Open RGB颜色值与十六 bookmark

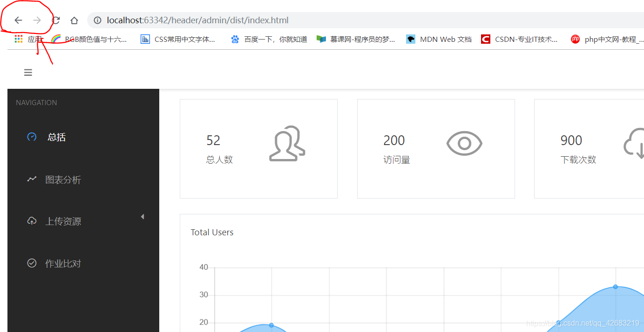[89, 39]
